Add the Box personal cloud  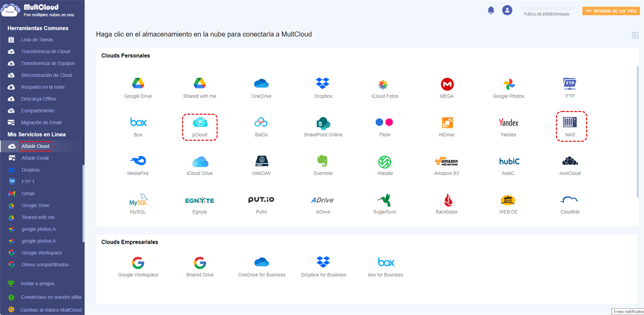pos(138,122)
